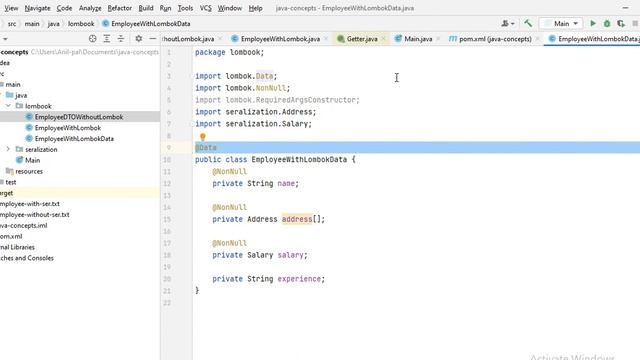The image size is (640, 360).
Task: Open the Main run configuration dropdown
Action: pyautogui.click(x=561, y=24)
